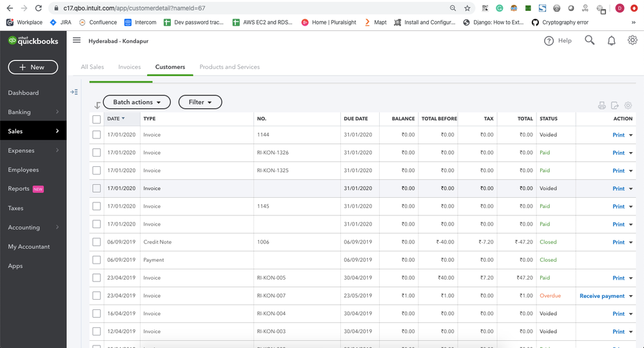Screen dimensions: 644x348
Task: Click the New button in sidebar
Action: (x=33, y=67)
